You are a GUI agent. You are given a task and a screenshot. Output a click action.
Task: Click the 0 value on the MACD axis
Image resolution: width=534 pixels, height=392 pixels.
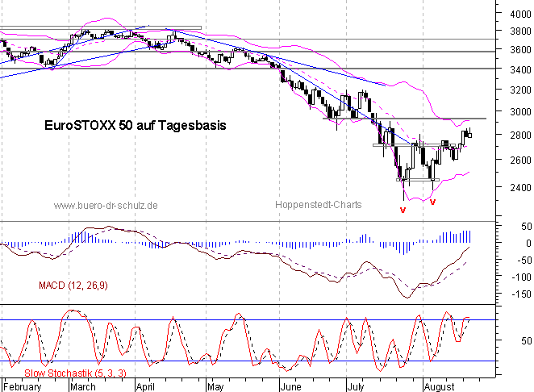(528, 244)
